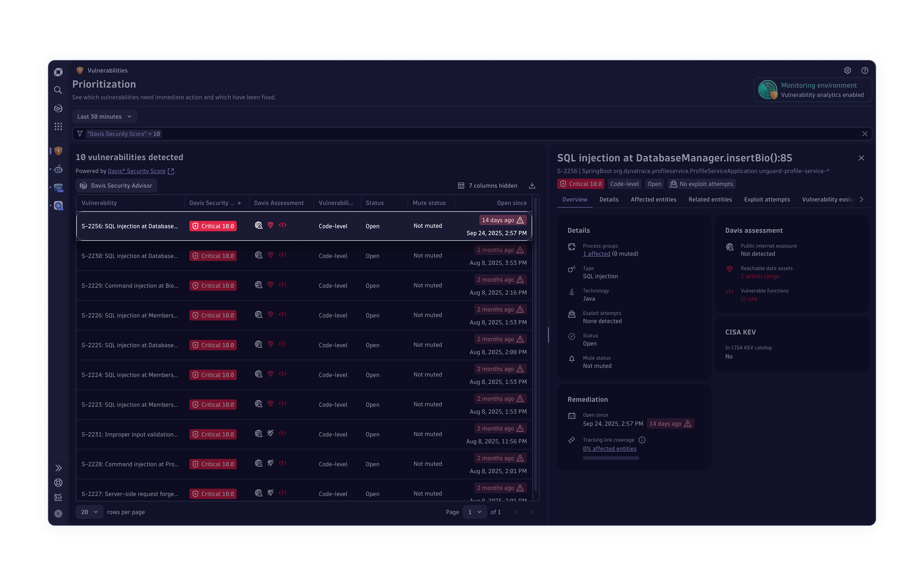The height and width of the screenshot is (586, 924).
Task: Select the S-2229 Command injection row
Action: 130,286
